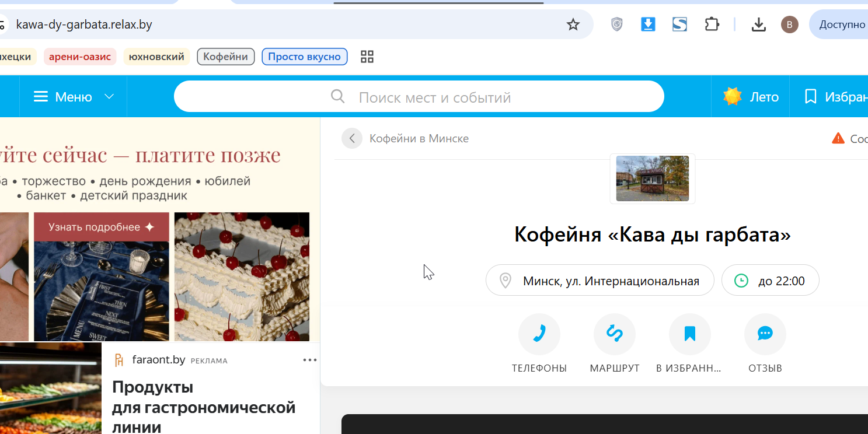The width and height of the screenshot is (868, 434).
Task: Click the orange warning triangle icon
Action: click(838, 138)
